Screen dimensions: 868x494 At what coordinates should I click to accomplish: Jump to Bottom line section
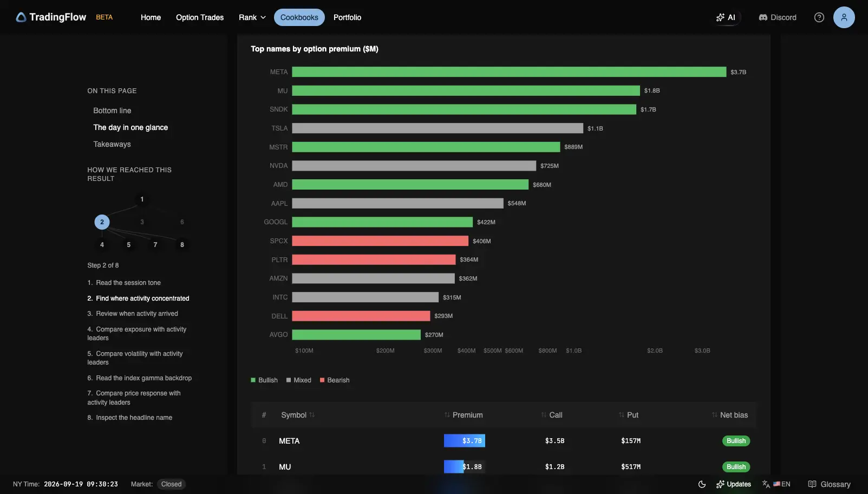coord(112,110)
